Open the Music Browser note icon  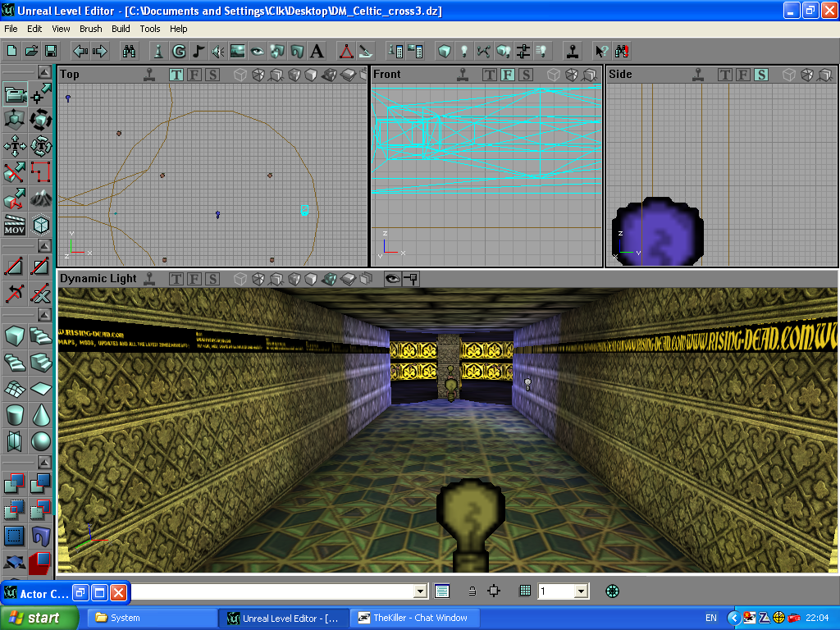198,51
